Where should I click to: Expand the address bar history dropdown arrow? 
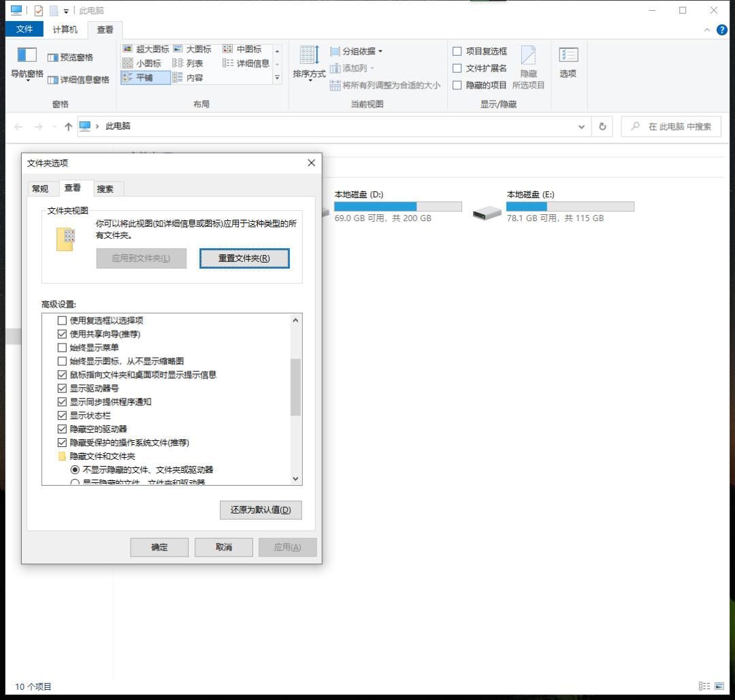tap(581, 127)
